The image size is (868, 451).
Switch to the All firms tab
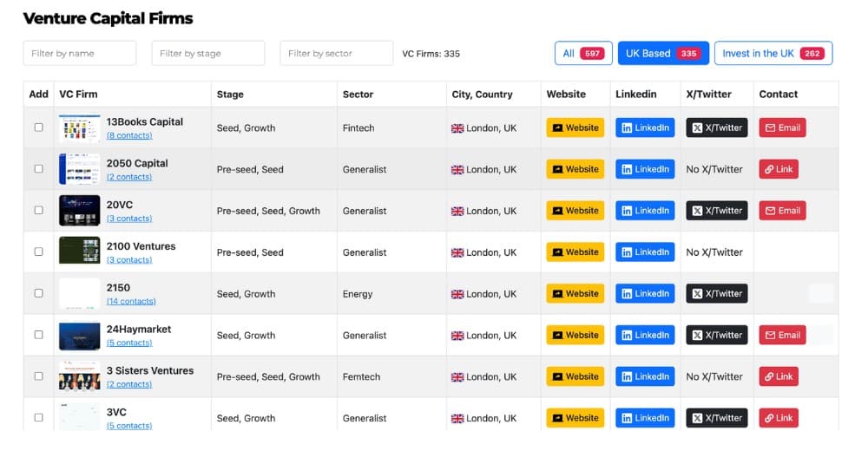pos(583,53)
